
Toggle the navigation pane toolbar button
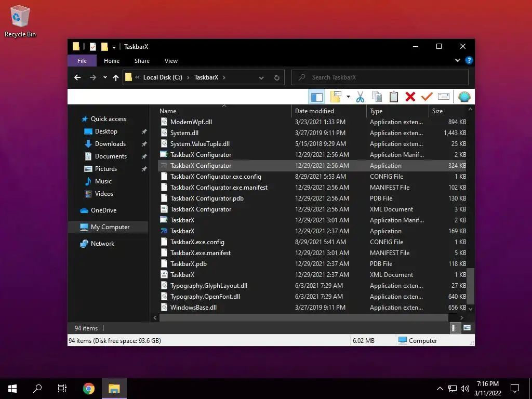[x=316, y=97]
